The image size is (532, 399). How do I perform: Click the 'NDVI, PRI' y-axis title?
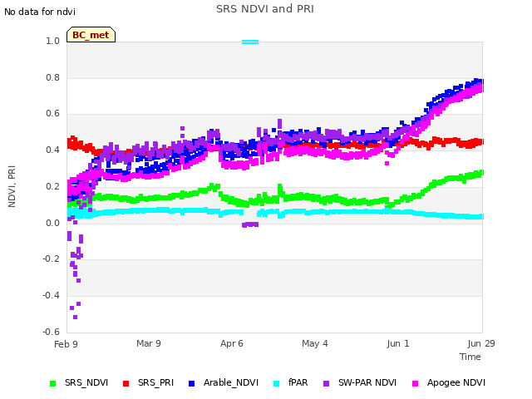[12, 186]
